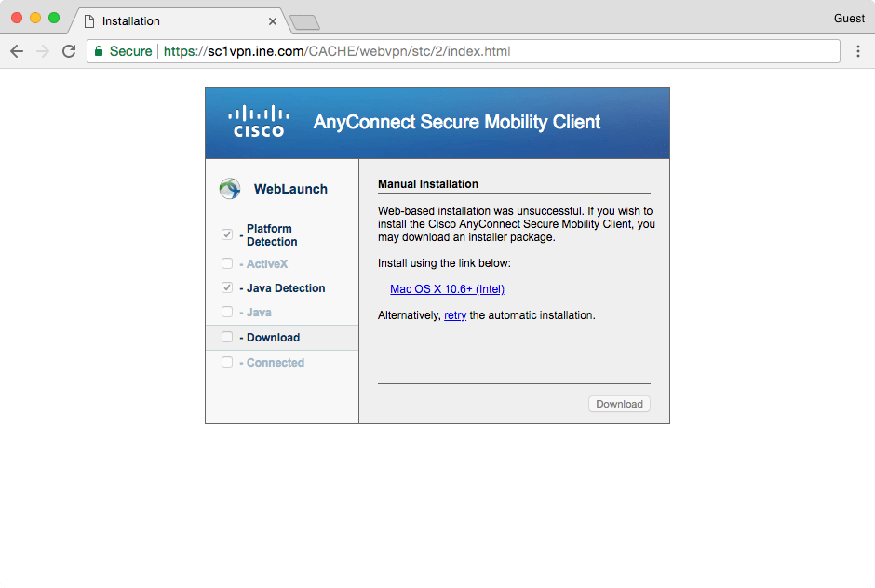The height and width of the screenshot is (588, 875).
Task: Click the forward navigation arrow
Action: pyautogui.click(x=43, y=51)
